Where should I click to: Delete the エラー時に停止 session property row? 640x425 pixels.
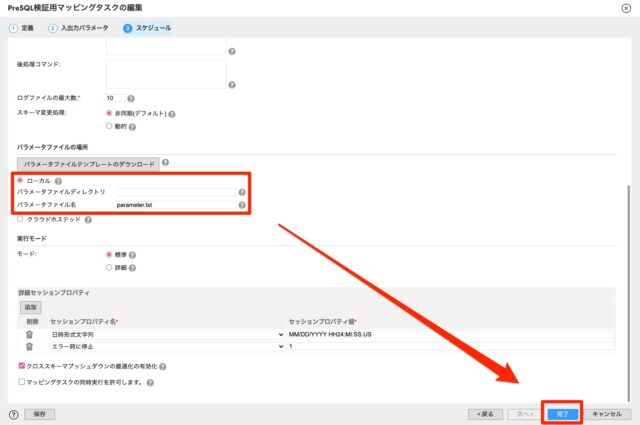click(x=29, y=346)
